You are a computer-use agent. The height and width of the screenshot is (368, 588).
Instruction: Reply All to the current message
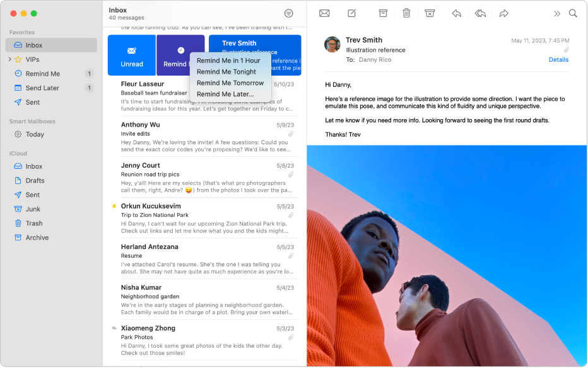click(479, 13)
